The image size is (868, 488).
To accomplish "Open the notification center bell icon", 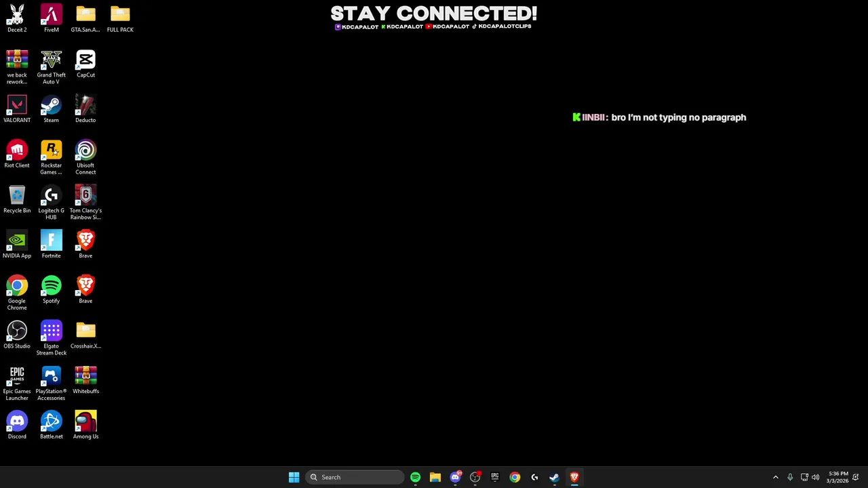I will pos(856,477).
